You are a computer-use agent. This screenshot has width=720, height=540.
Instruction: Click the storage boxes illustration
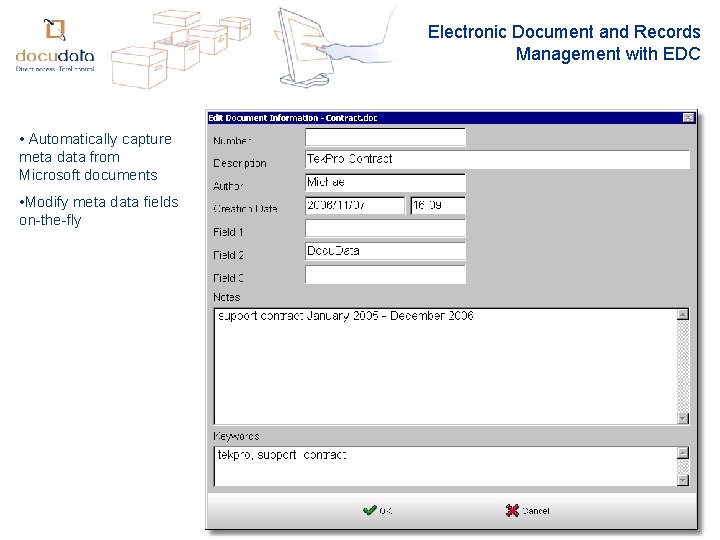[181, 50]
